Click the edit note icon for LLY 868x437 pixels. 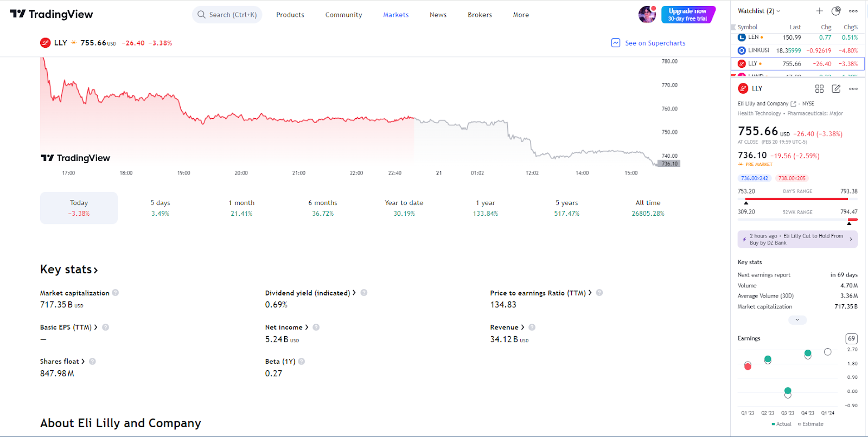click(836, 88)
